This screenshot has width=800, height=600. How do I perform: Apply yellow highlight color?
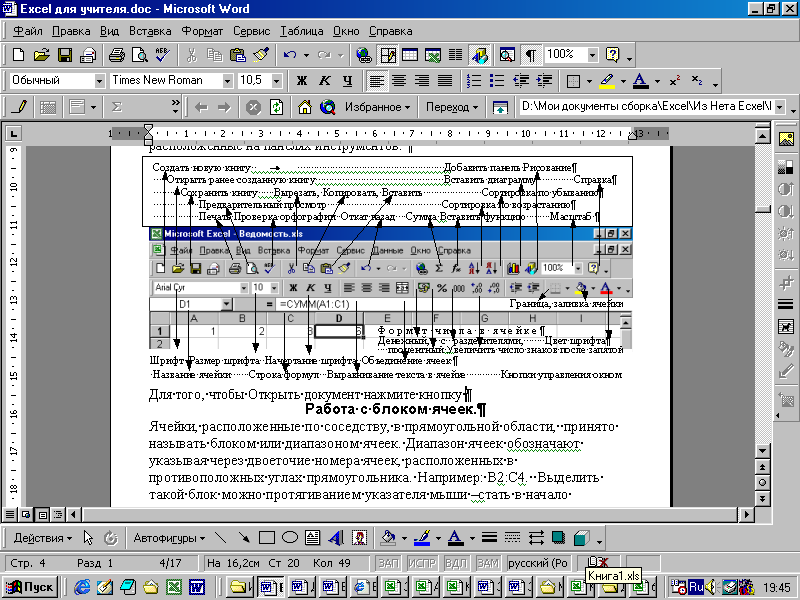pyautogui.click(x=607, y=81)
